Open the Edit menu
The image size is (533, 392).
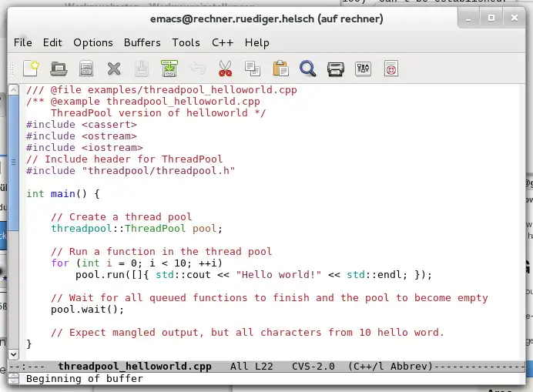(52, 43)
